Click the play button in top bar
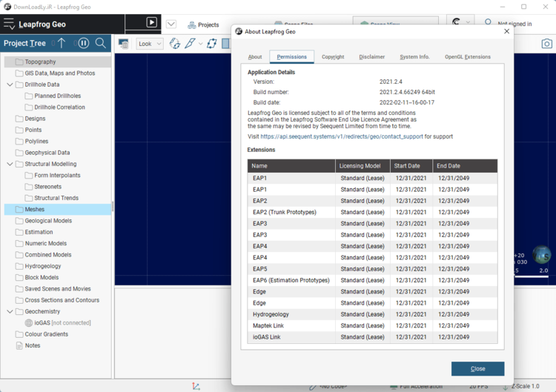Viewport: 556px width, 392px height. (152, 22)
